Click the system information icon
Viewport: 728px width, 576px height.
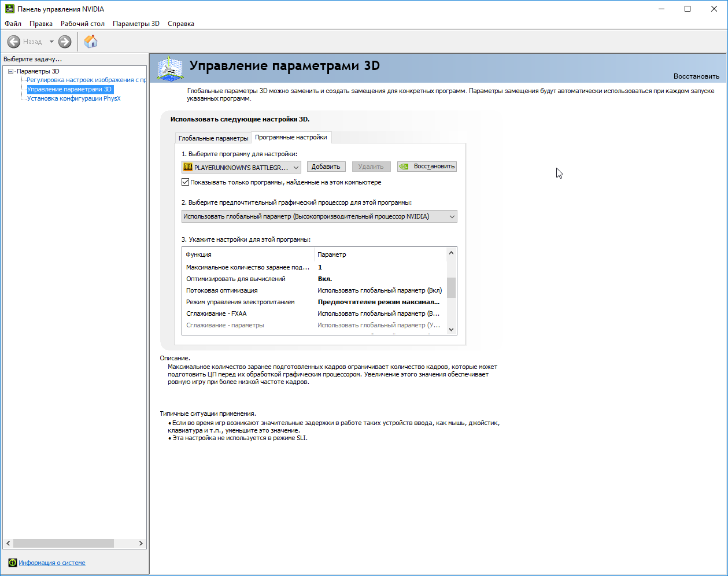(x=13, y=563)
